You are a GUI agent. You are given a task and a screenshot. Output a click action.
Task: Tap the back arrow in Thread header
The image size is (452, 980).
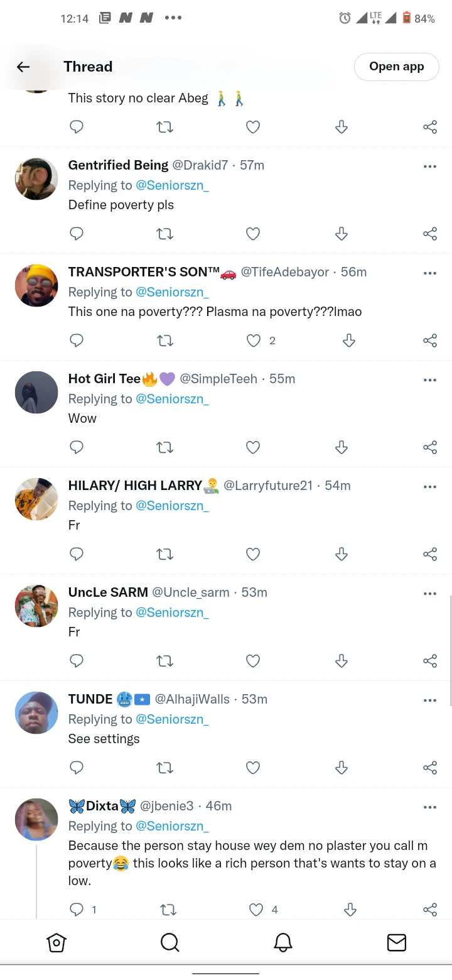click(23, 67)
